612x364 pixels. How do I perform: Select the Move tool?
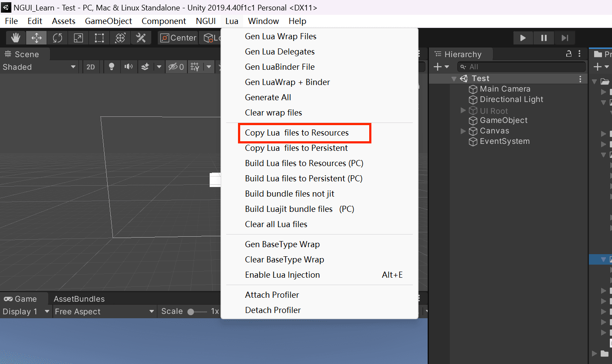pos(37,38)
